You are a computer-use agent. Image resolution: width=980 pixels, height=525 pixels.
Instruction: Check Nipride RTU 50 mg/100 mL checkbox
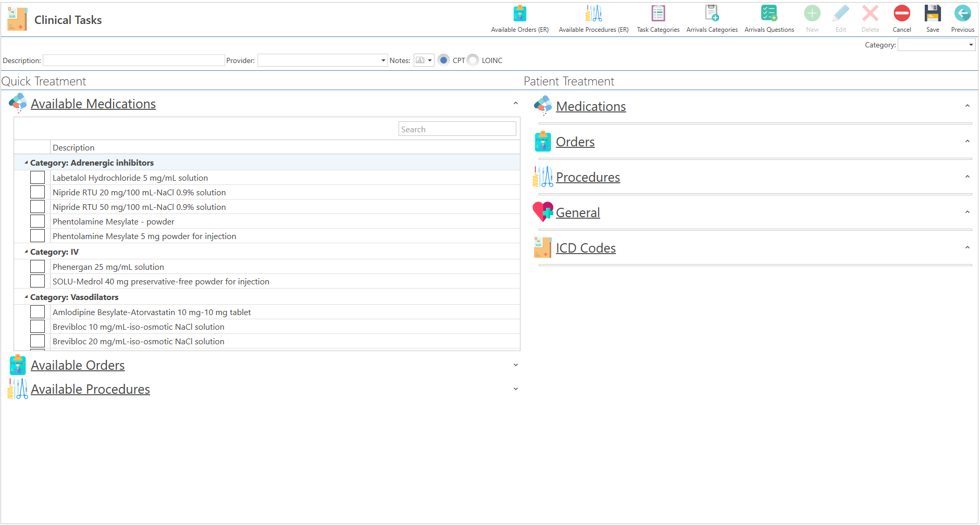(38, 207)
